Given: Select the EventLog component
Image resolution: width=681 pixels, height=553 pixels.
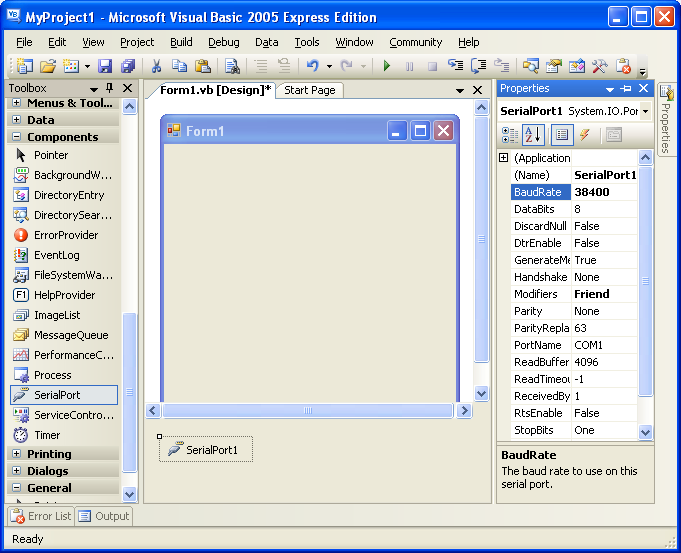Looking at the screenshot, I should (63, 255).
